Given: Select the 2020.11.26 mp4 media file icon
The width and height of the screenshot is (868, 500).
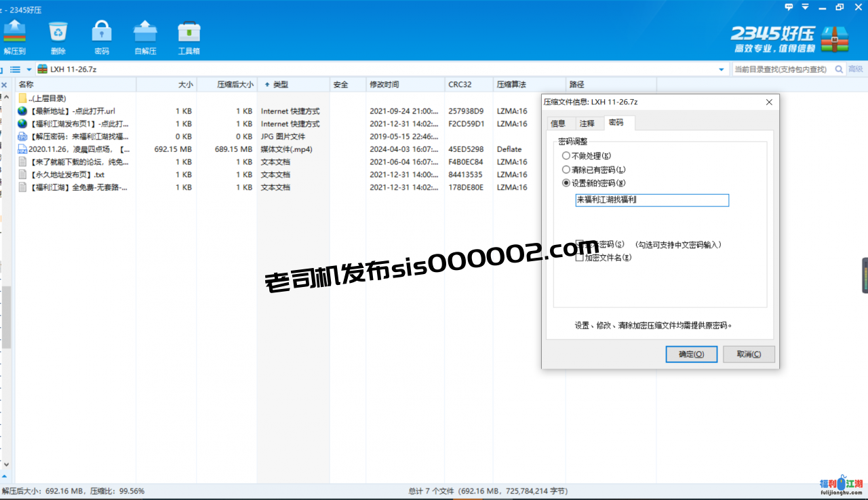Looking at the screenshot, I should [22, 149].
